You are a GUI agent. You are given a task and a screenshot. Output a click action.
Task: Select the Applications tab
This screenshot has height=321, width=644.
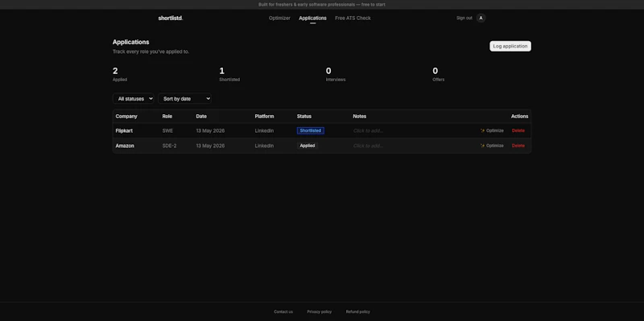[x=312, y=18]
